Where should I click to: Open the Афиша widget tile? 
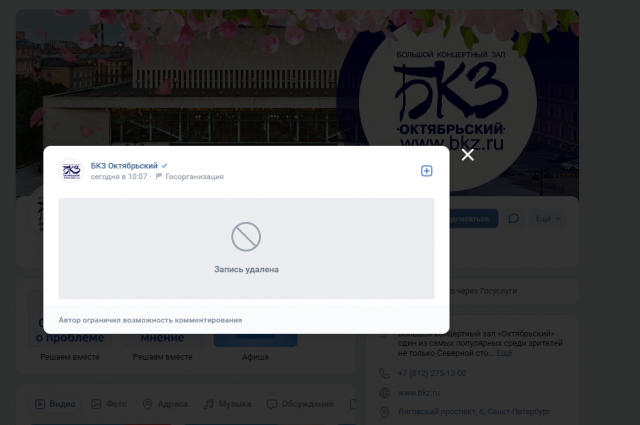pyautogui.click(x=255, y=346)
